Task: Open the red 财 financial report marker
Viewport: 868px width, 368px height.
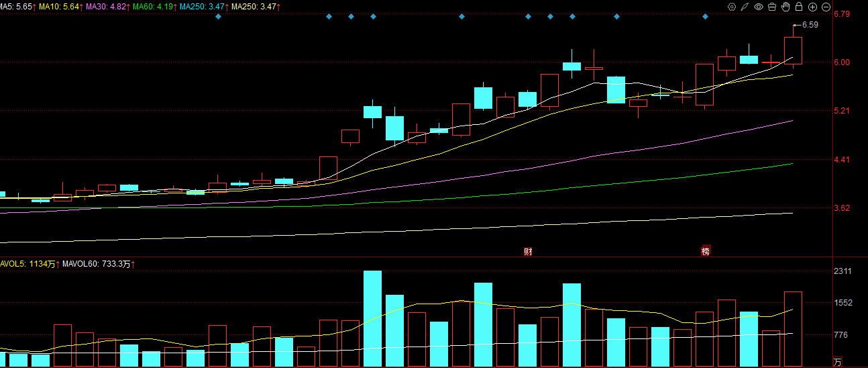Action: click(x=528, y=252)
